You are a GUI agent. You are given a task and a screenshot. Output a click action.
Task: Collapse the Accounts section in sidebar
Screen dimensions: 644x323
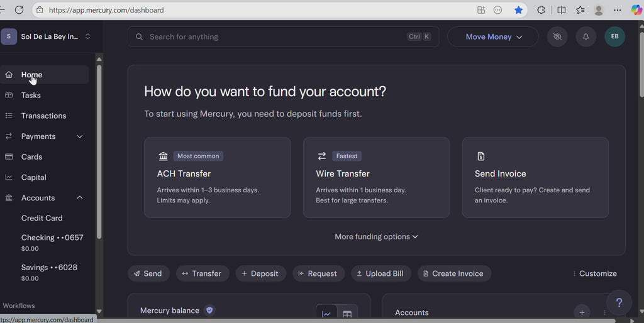[80, 198]
